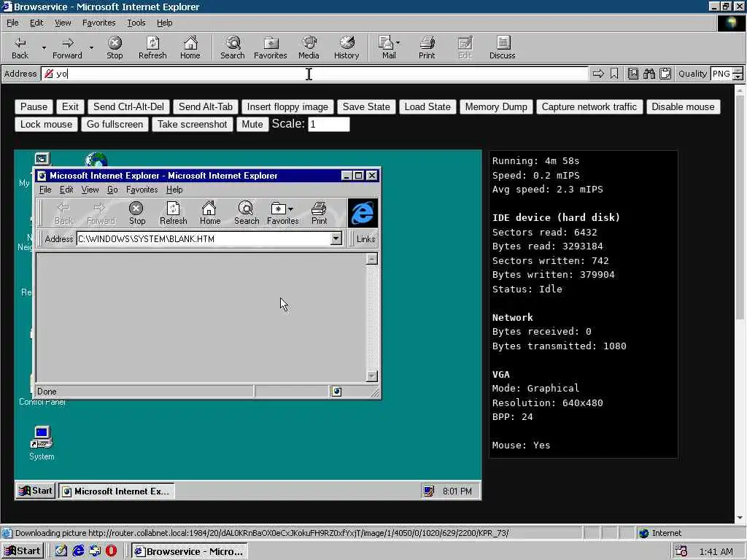The image size is (747, 560).
Task: Open Favorites in the outer browser toolbar
Action: click(x=271, y=47)
